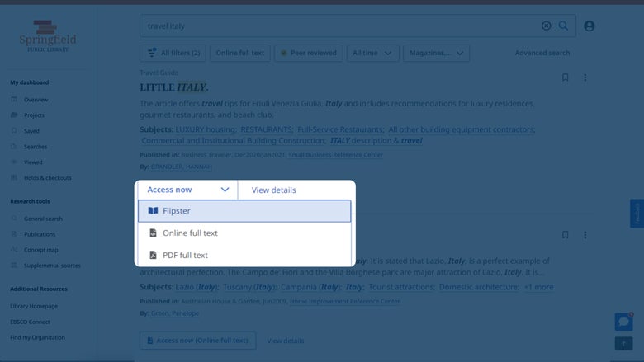Open Home Improvement Reference Center link

click(344, 301)
